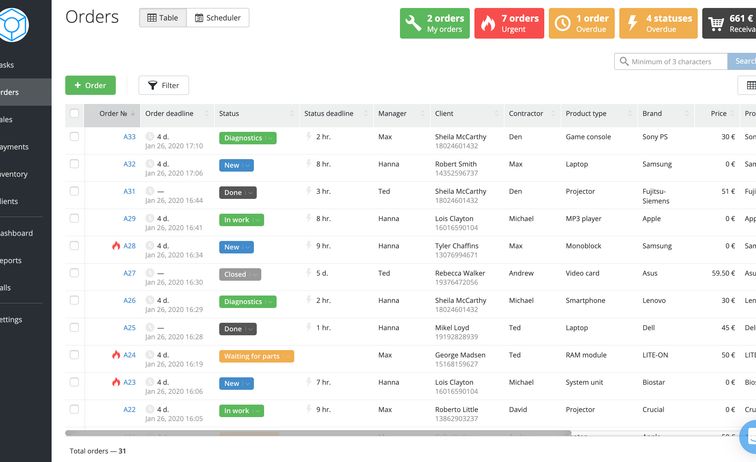
Task: Open the 4 statuses overdue lightning widget
Action: coord(657,24)
